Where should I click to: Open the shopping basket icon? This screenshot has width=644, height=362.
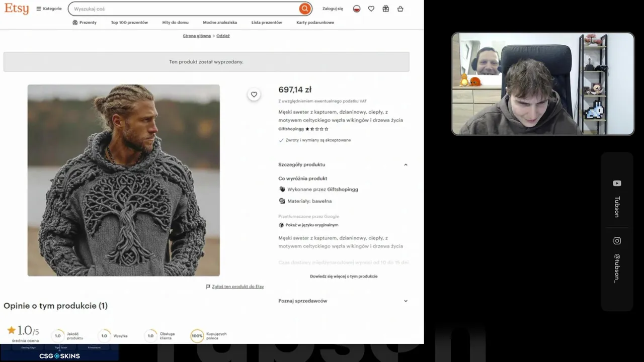tap(400, 9)
